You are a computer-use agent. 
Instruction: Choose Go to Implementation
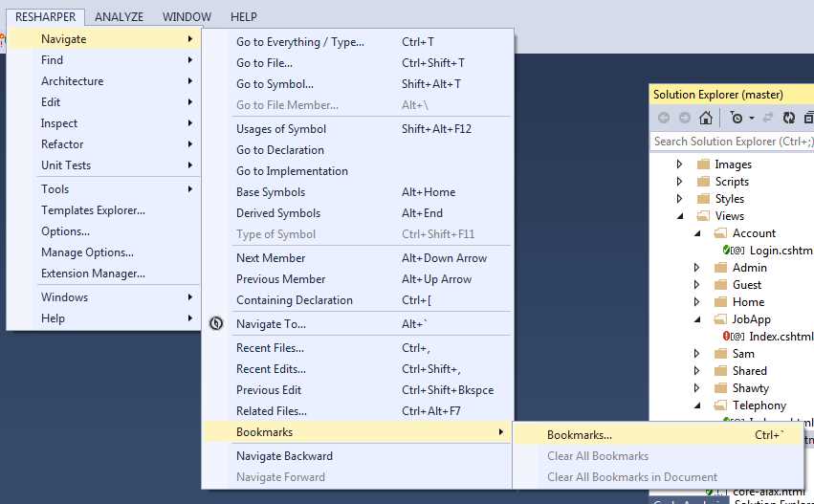(x=358, y=171)
